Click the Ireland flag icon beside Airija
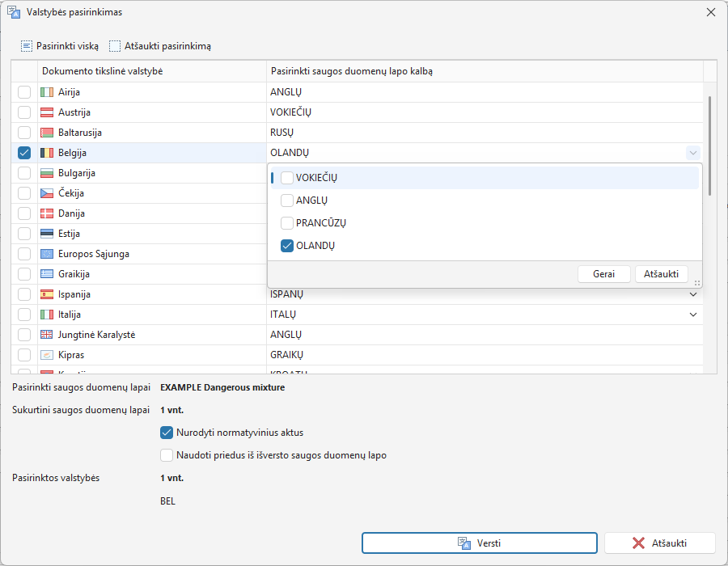The height and width of the screenshot is (566, 728). point(47,92)
